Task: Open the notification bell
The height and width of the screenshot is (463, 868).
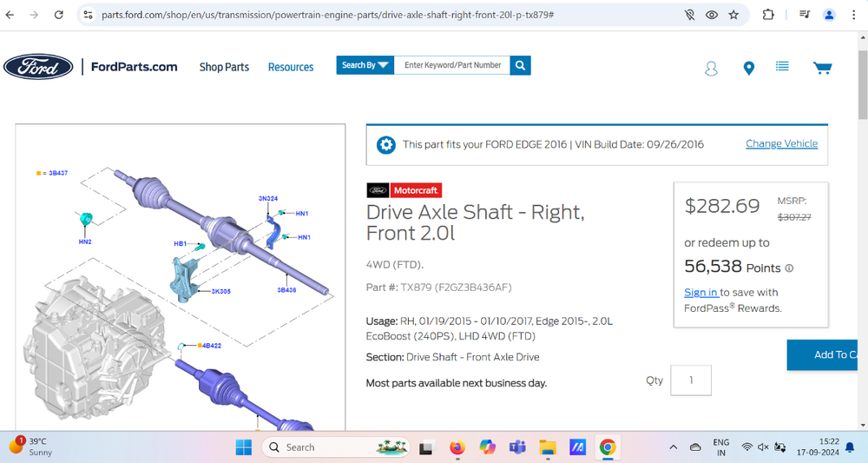Action: [850, 447]
